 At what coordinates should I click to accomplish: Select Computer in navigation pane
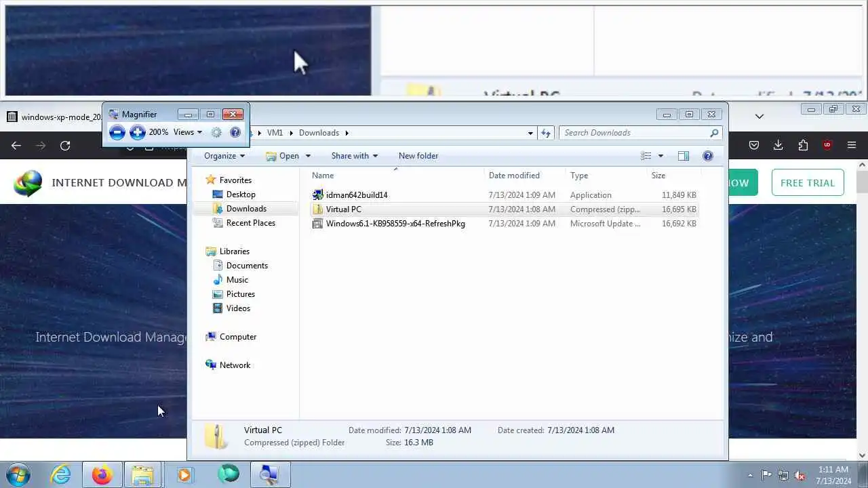[237, 337]
